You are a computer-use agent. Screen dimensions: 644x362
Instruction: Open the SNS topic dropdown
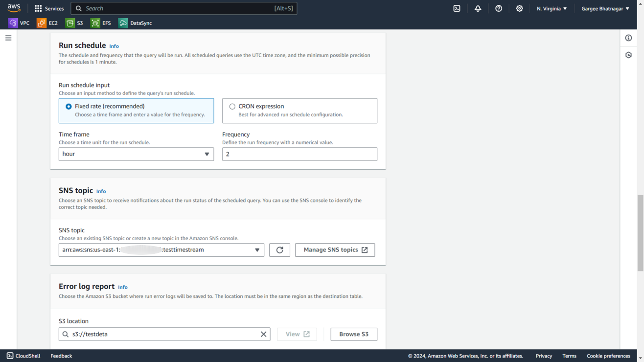point(161,250)
